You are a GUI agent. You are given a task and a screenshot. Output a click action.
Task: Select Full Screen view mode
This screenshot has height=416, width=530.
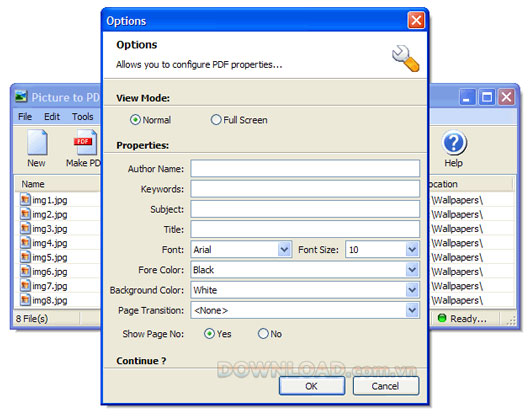[216, 120]
